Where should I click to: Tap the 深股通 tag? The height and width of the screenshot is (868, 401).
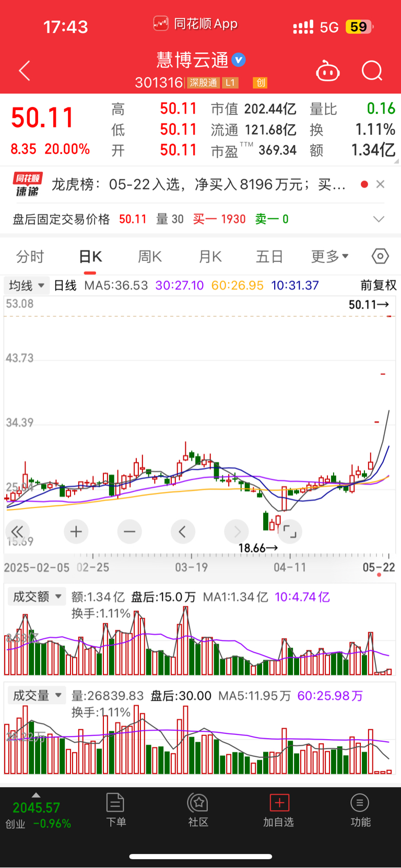click(203, 82)
